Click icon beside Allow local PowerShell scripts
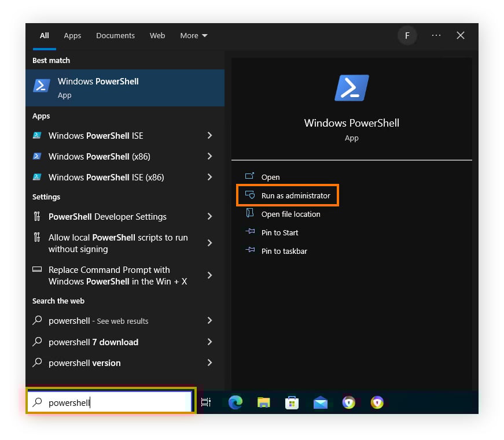Screen dimensions: 504x440 (37, 237)
